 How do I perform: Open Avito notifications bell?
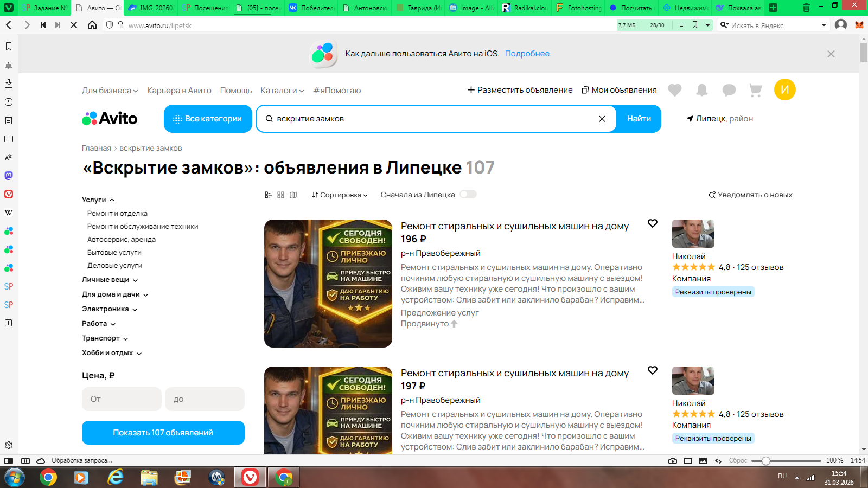point(702,90)
